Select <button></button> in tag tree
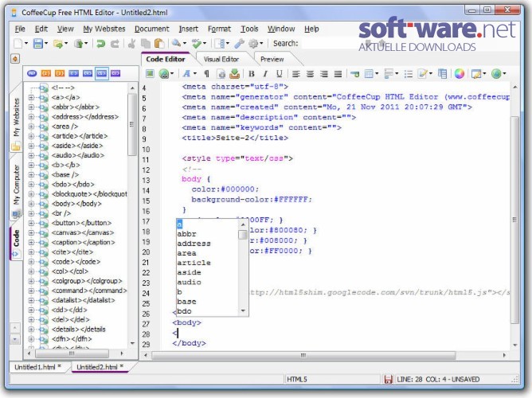This screenshot has width=532, height=398. [x=81, y=223]
